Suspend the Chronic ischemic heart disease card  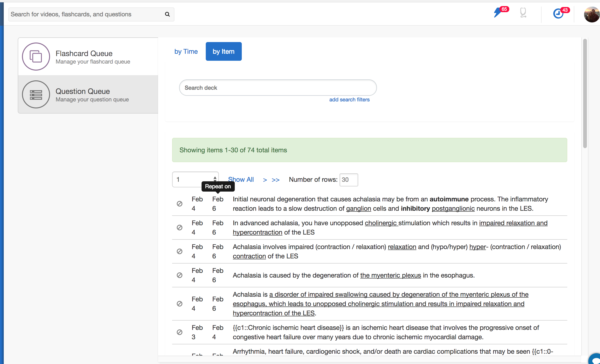click(180, 332)
